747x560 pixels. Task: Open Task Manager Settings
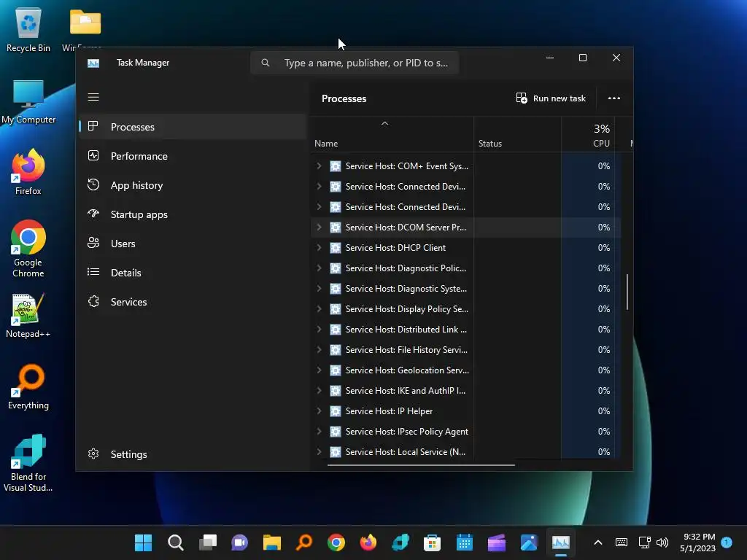click(193, 454)
